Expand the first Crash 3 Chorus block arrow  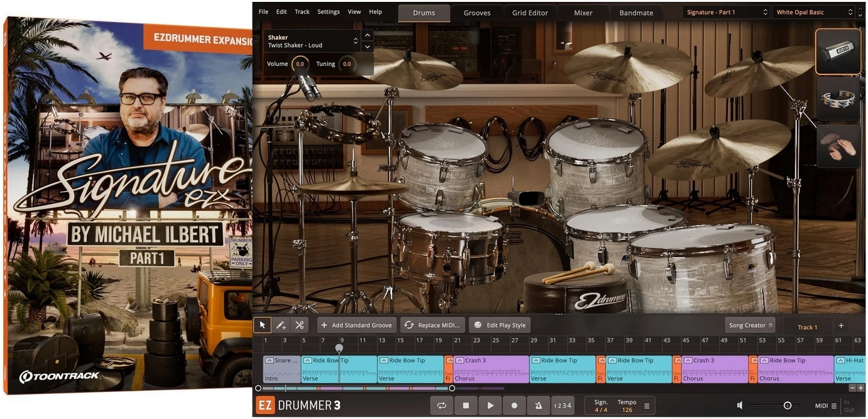459,361
